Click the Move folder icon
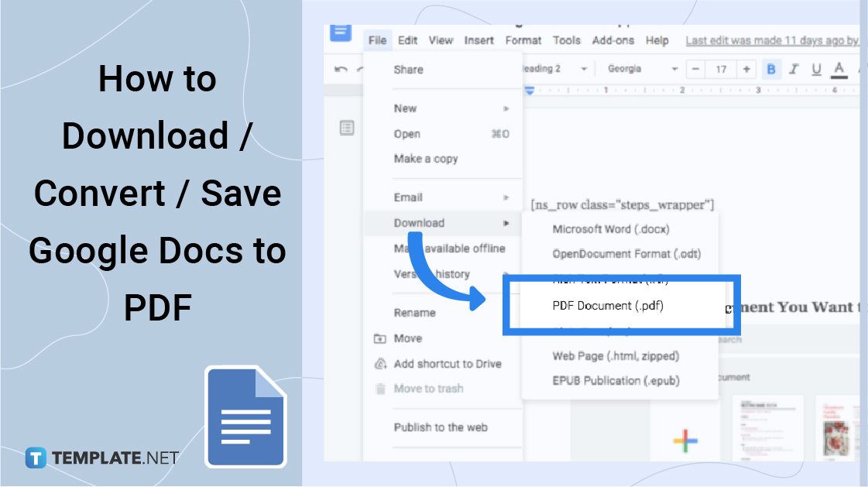The height and width of the screenshot is (487, 868). click(380, 338)
